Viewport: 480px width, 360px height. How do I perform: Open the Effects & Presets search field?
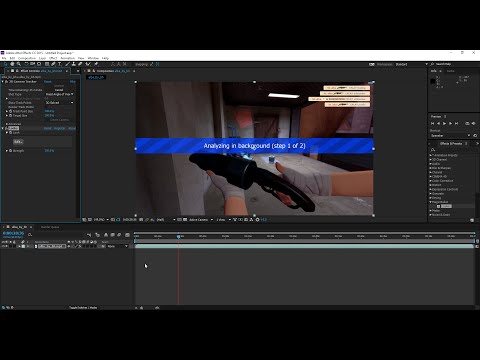[x=452, y=150]
